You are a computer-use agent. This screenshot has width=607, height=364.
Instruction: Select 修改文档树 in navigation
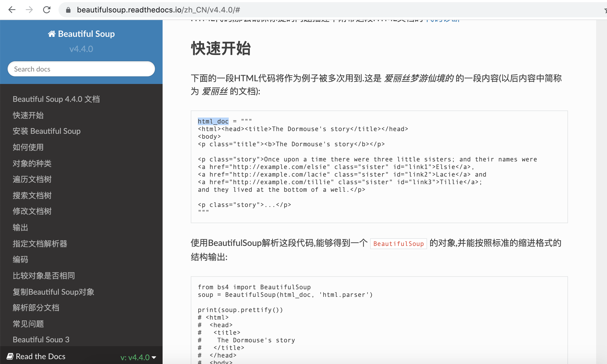(32, 211)
